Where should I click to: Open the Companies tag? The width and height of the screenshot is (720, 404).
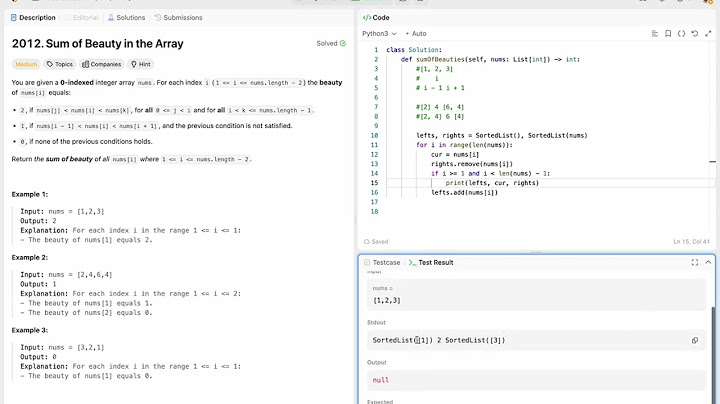point(101,64)
